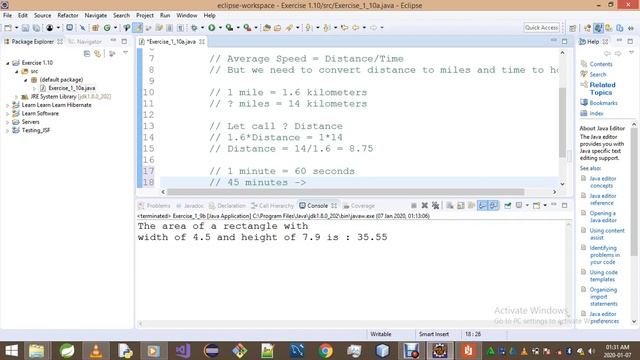Open VLC media player from taskbar

pyautogui.click(x=96, y=351)
